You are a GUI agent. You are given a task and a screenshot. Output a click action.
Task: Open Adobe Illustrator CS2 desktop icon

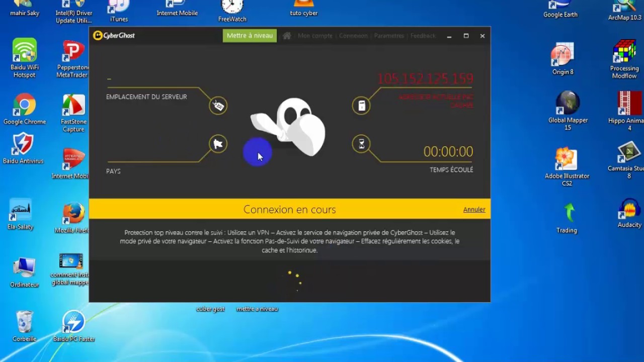[567, 166]
